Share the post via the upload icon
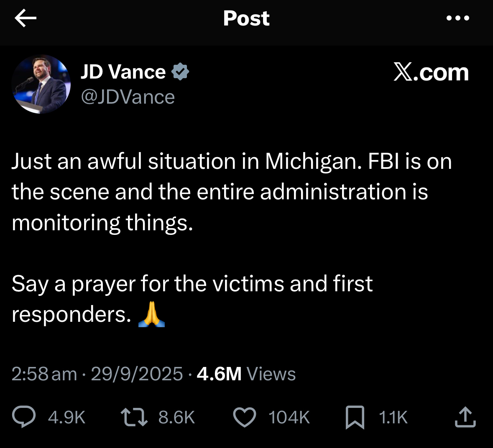This screenshot has width=493, height=448. pyautogui.click(x=465, y=417)
